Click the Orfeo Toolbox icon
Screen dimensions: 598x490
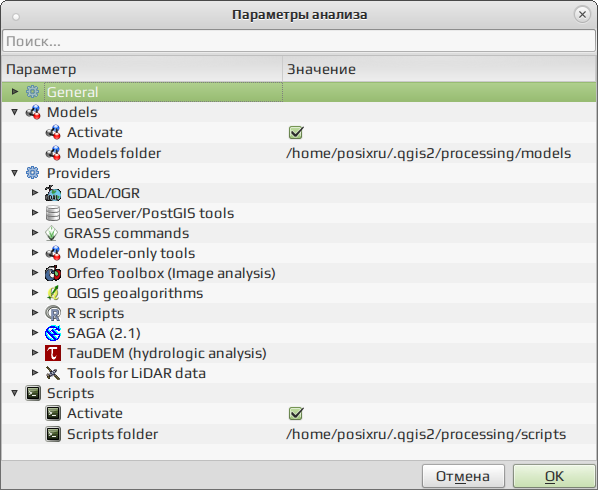pos(53,273)
